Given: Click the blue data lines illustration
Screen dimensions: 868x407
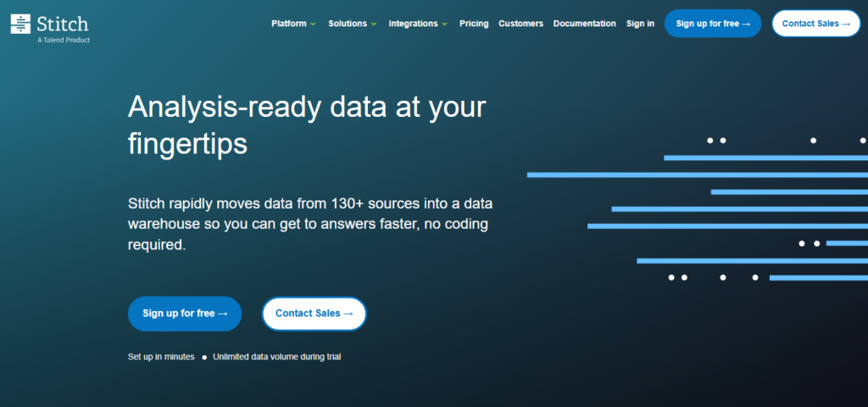Looking at the screenshot, I should click(x=721, y=209).
